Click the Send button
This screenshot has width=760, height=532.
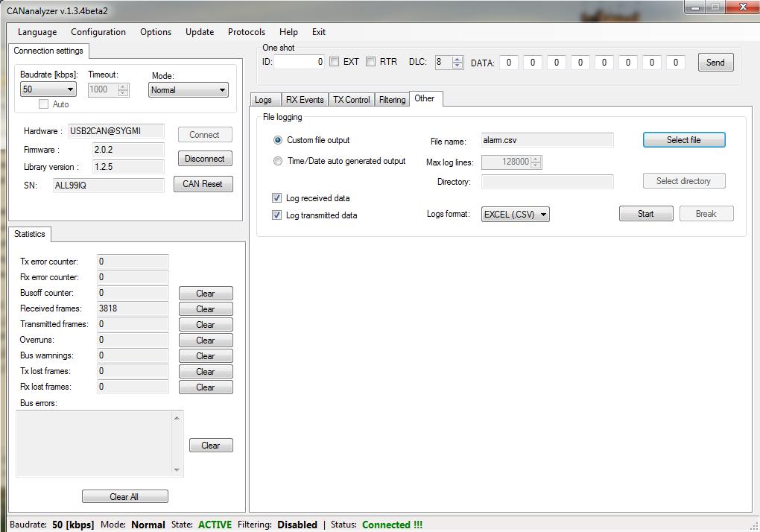point(715,63)
